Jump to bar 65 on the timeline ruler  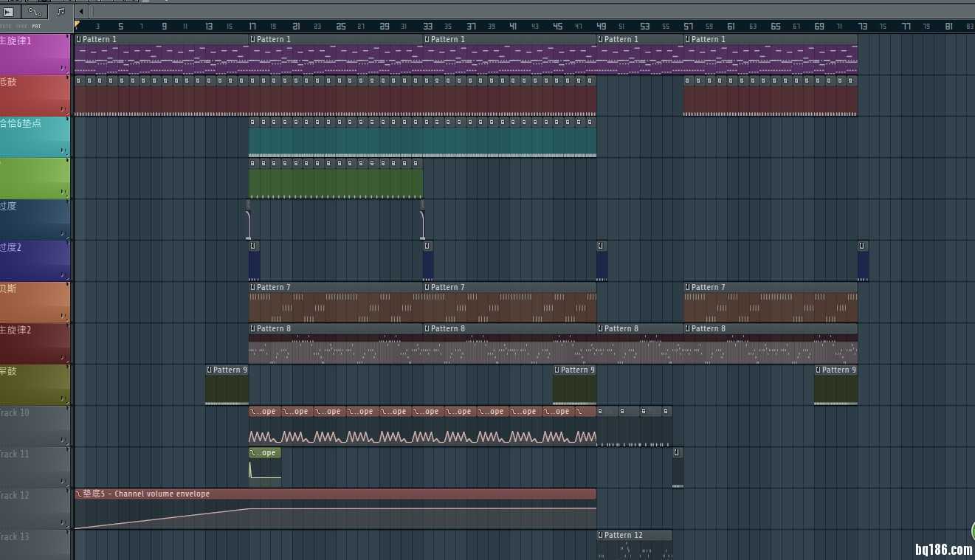[x=775, y=26]
